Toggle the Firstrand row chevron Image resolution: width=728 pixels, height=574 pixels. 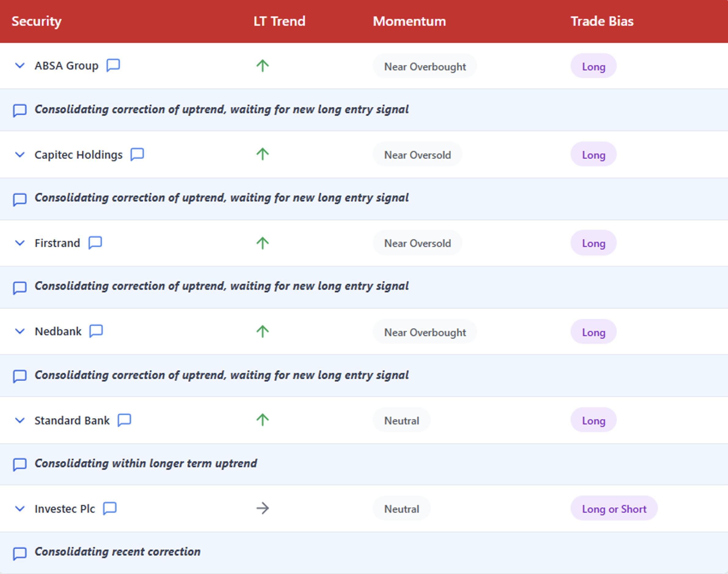pos(20,243)
